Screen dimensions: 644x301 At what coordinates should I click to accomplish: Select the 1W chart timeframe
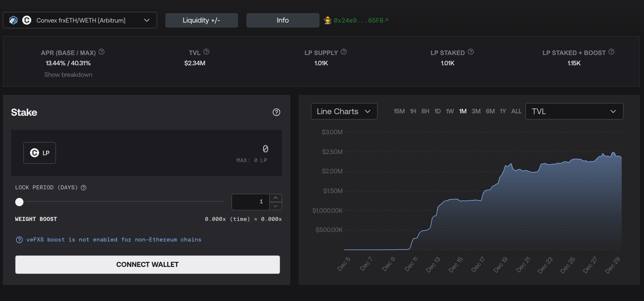[x=450, y=111]
